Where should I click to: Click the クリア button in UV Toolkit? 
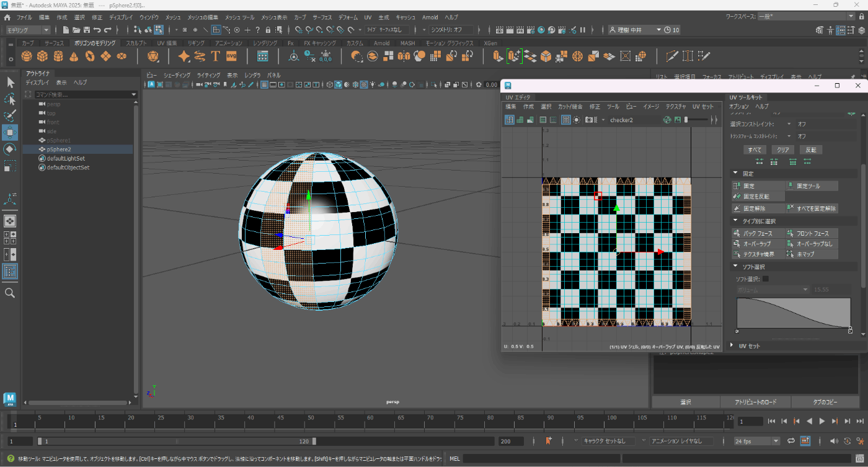783,149
